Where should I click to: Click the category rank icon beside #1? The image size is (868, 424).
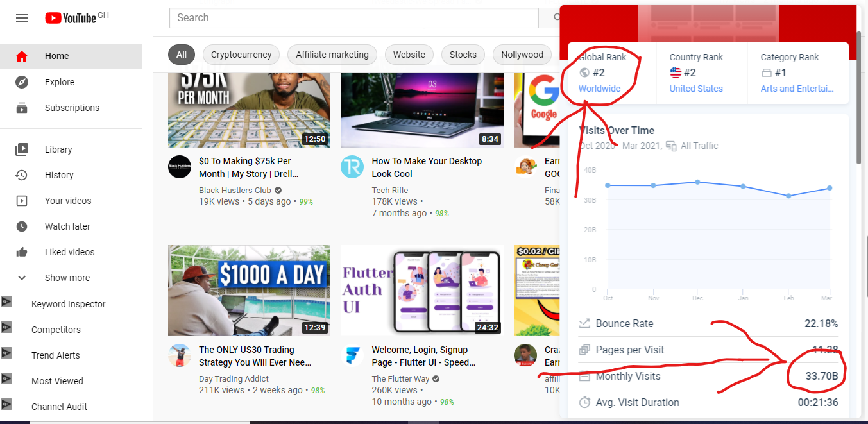pyautogui.click(x=766, y=72)
